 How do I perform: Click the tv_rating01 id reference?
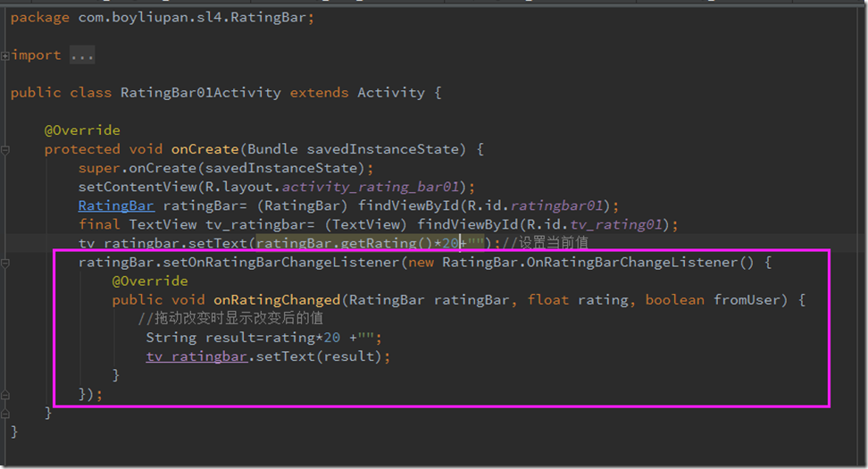point(616,225)
